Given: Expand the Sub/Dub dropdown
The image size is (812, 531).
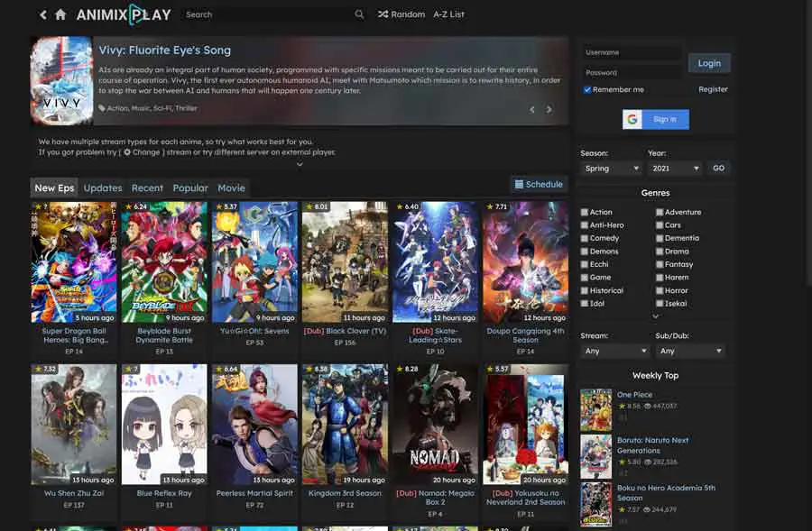Looking at the screenshot, I should [x=690, y=351].
